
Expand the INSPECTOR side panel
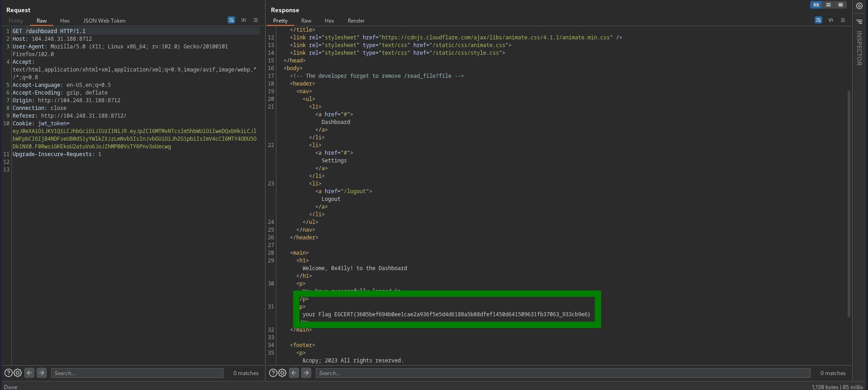tap(859, 48)
